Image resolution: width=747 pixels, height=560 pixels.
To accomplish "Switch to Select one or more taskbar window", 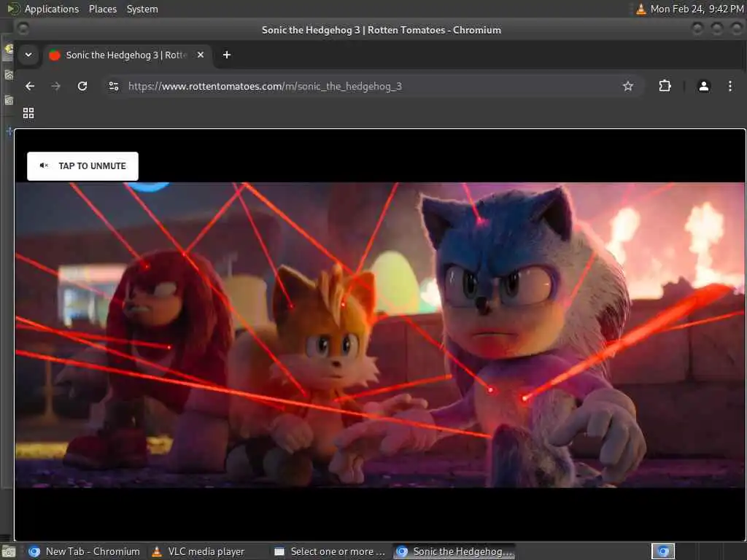I will point(330,551).
